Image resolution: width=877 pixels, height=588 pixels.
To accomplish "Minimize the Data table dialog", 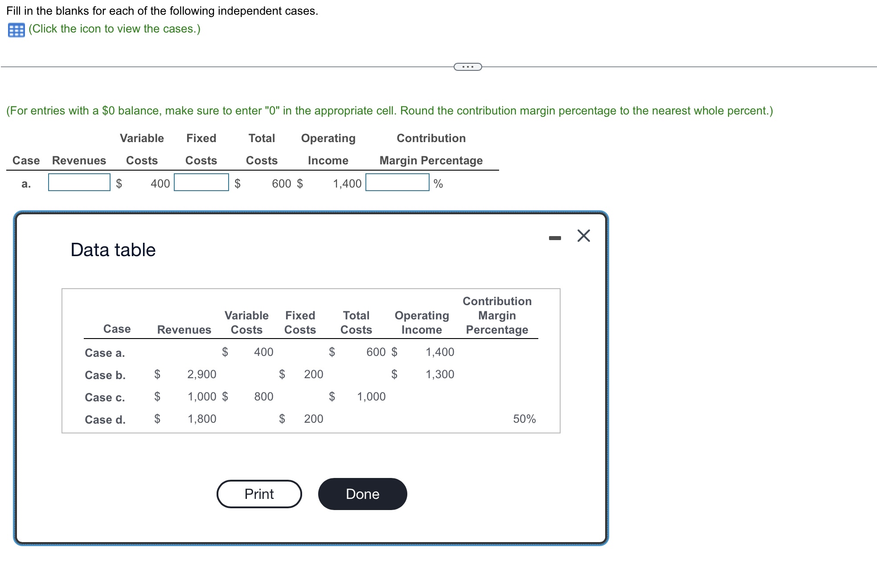I will click(555, 238).
